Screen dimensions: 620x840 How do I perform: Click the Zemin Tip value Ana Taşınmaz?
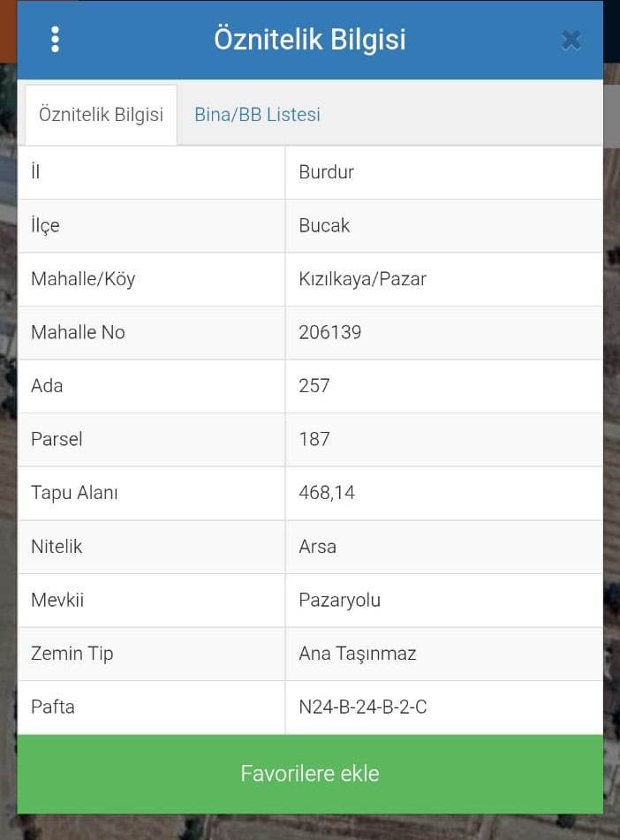(358, 655)
